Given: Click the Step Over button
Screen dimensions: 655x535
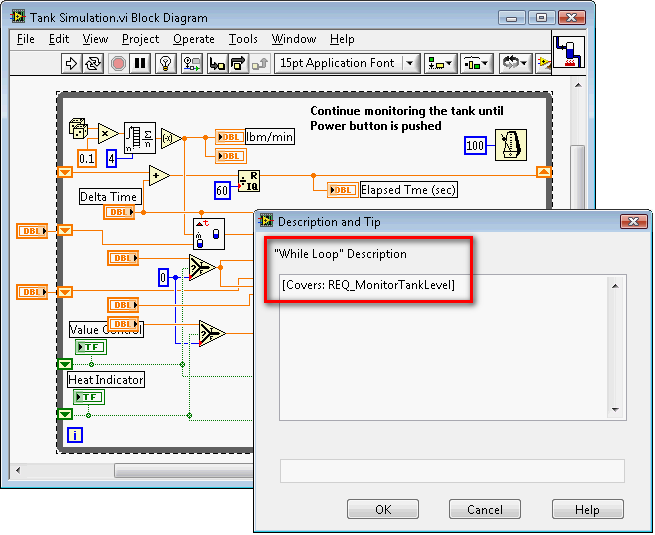Looking at the screenshot, I should click(238, 63).
